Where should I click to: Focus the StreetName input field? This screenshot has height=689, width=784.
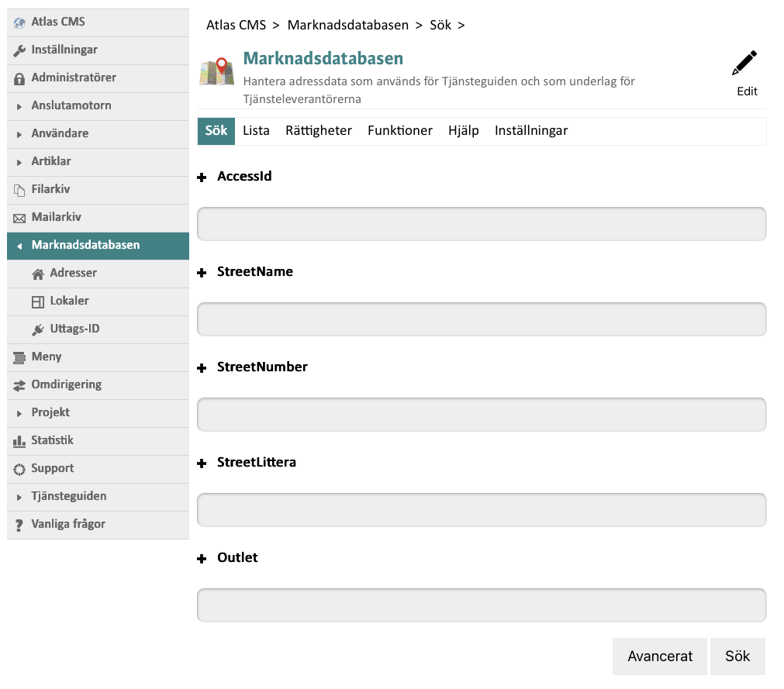click(482, 319)
